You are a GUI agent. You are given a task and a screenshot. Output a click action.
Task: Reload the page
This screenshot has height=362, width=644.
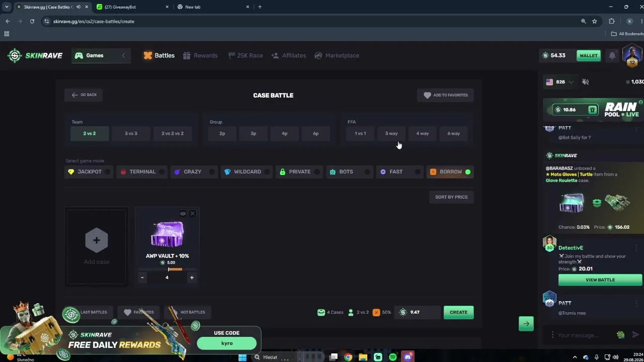pyautogui.click(x=32, y=21)
